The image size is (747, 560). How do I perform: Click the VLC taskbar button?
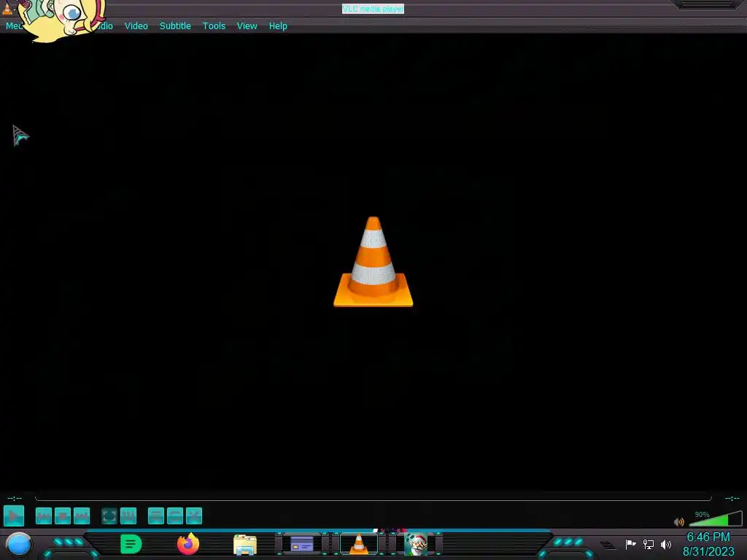[x=359, y=544]
